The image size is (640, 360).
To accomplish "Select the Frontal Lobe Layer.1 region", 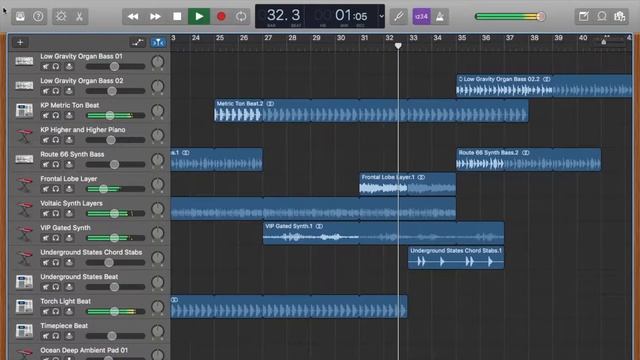I will point(407,184).
